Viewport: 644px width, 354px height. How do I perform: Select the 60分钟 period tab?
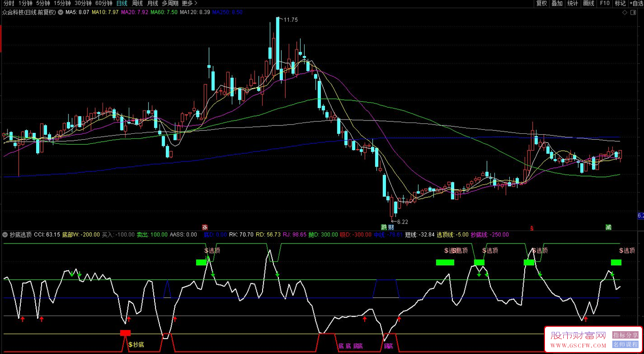click(x=104, y=3)
